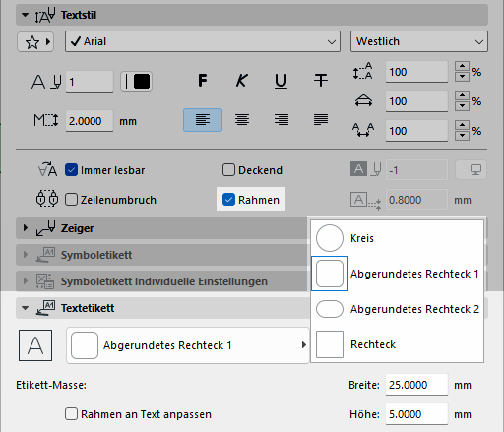Toggle italic text formatting (K)
The image size is (504, 432).
pos(242,81)
